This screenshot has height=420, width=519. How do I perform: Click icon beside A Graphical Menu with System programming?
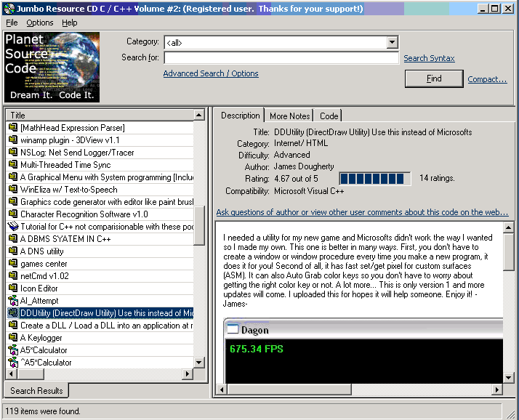coord(13,177)
